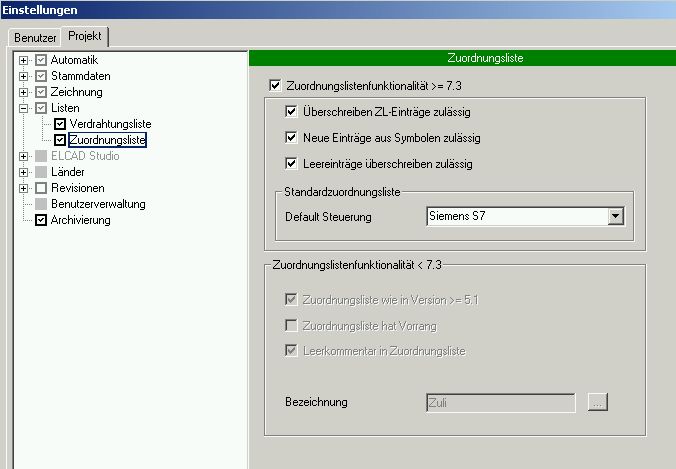Viewport: 676px width, 469px height.
Task: Open the Default Steuerung dropdown arrow
Action: point(616,216)
